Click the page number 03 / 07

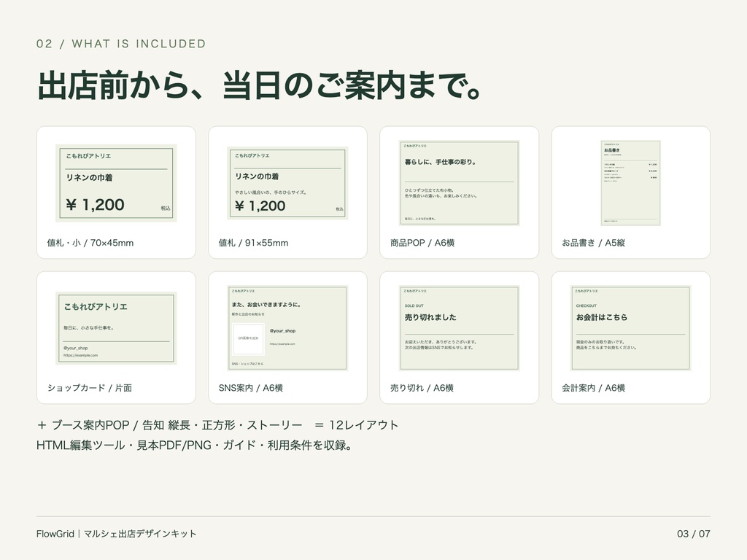coord(694,534)
